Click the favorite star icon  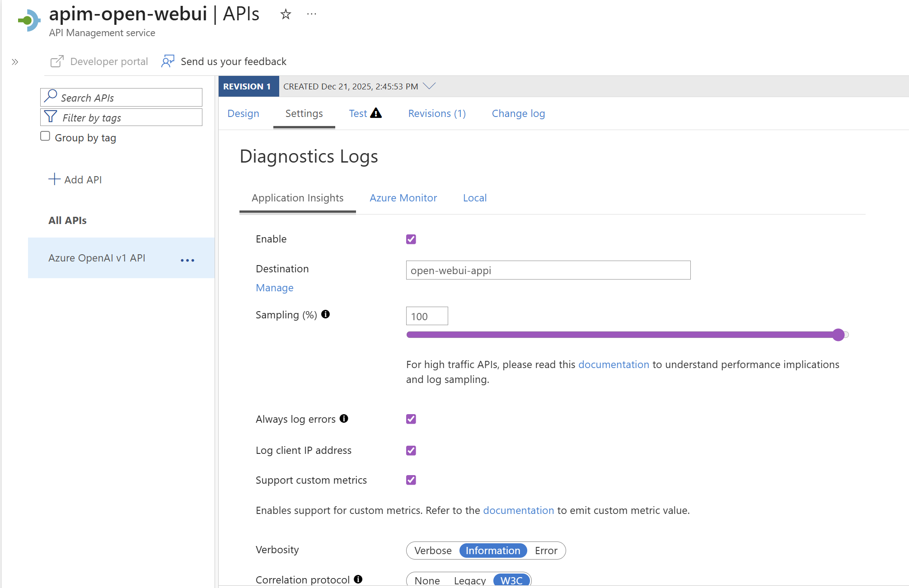(286, 14)
